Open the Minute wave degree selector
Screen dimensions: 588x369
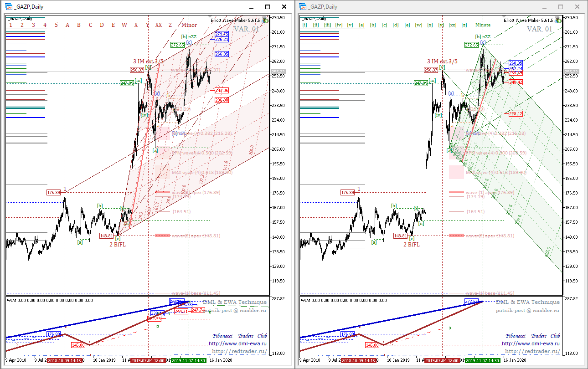pyautogui.click(x=483, y=25)
